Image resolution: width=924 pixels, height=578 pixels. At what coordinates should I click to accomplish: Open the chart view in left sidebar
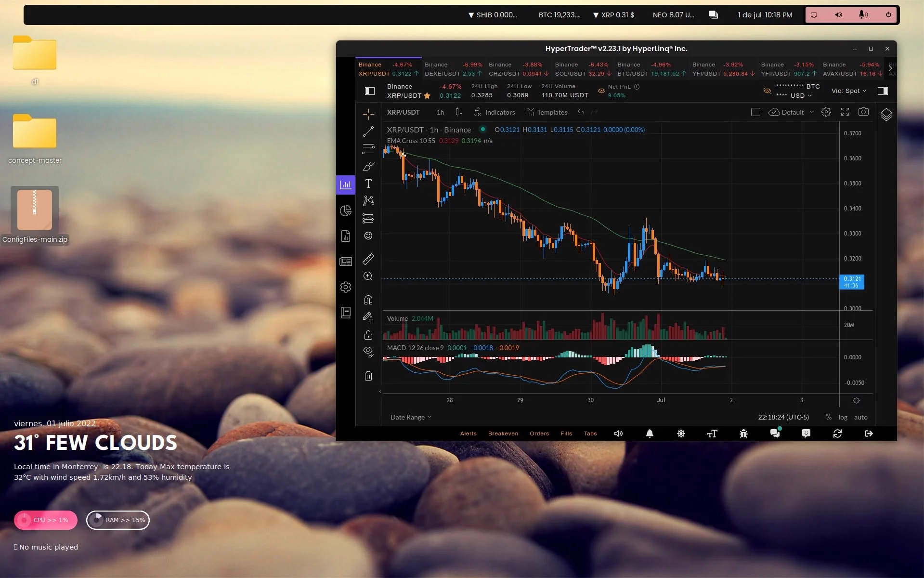click(x=346, y=185)
